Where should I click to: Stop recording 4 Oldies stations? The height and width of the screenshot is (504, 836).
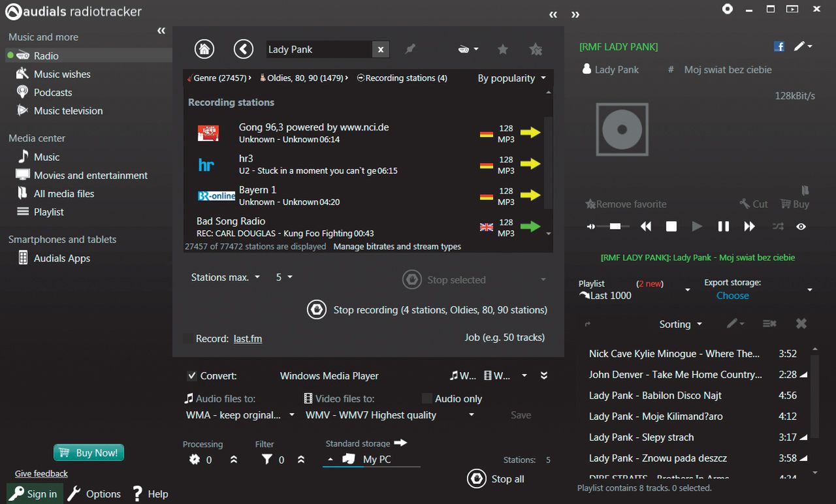[427, 309]
